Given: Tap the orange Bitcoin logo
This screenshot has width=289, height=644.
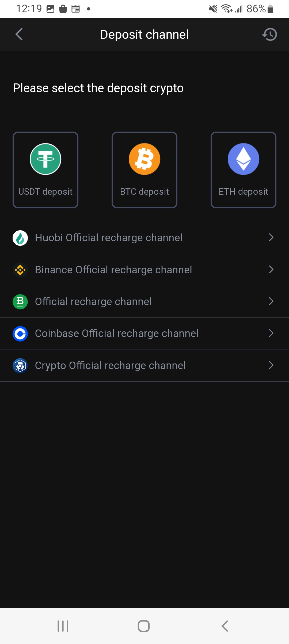Looking at the screenshot, I should pos(144,159).
